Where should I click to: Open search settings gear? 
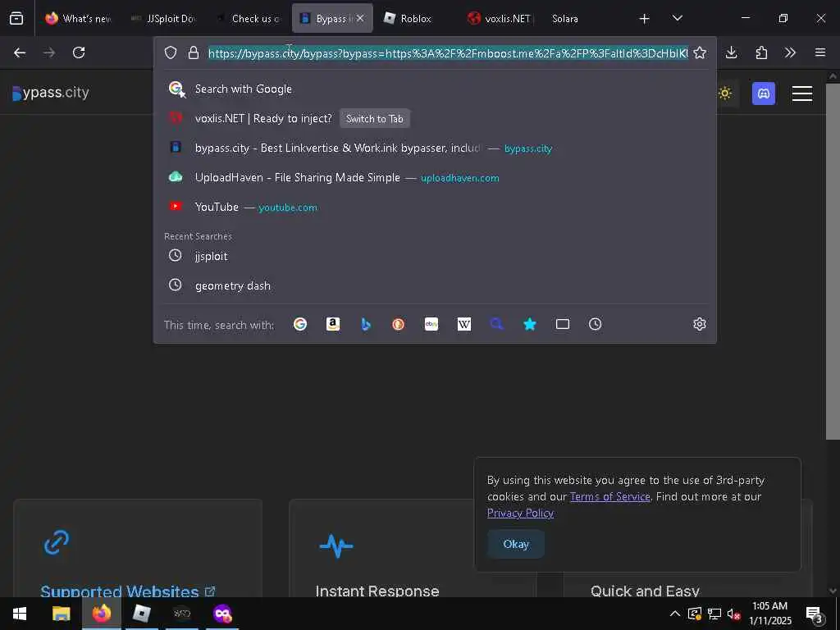700,324
